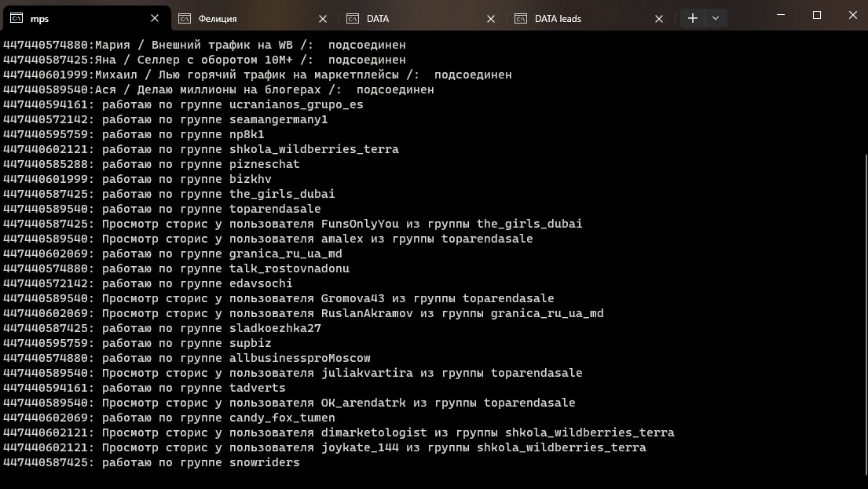
Task: Click the Михаил / Лью горячий трафик line
Action: point(258,75)
